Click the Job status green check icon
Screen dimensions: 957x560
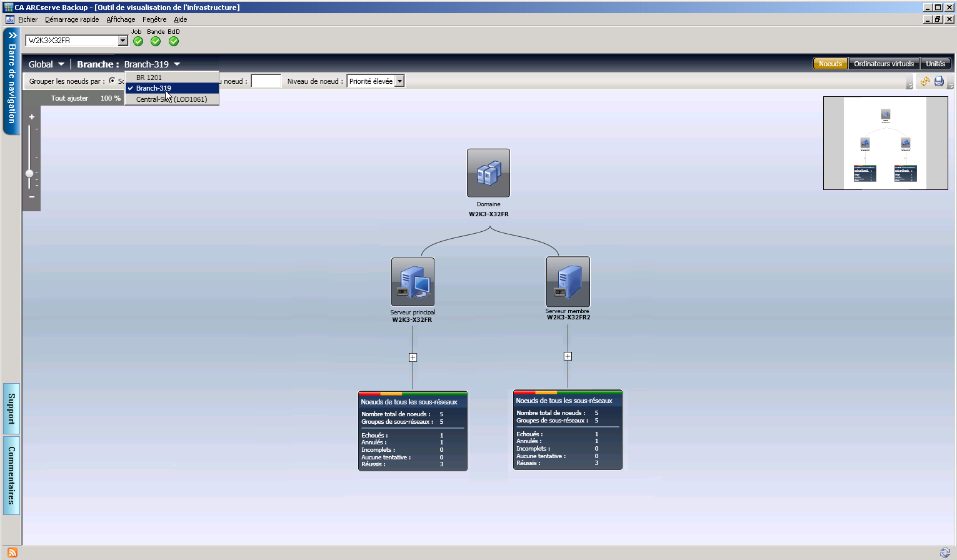click(138, 41)
